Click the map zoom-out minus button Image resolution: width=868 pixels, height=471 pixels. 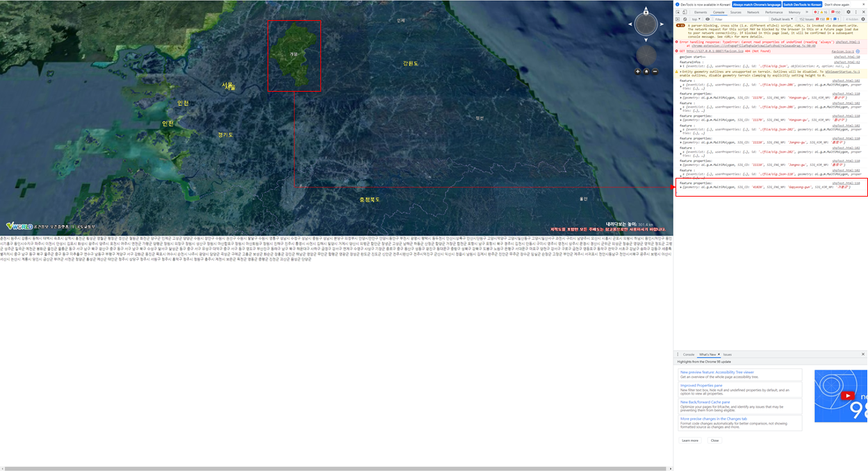pos(655,72)
